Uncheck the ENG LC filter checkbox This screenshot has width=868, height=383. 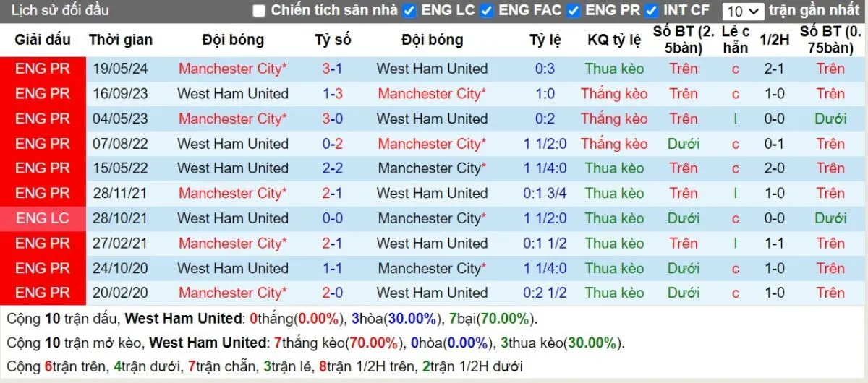point(409,11)
